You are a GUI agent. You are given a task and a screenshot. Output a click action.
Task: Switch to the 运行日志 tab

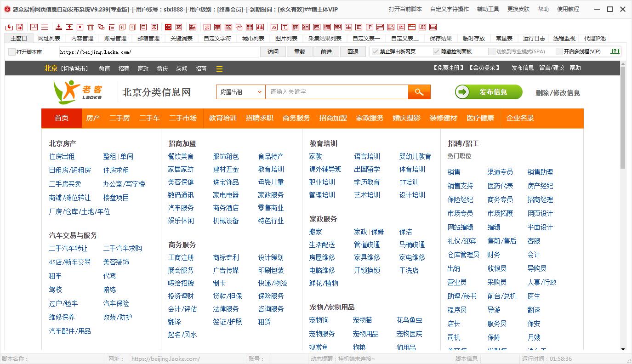[534, 39]
